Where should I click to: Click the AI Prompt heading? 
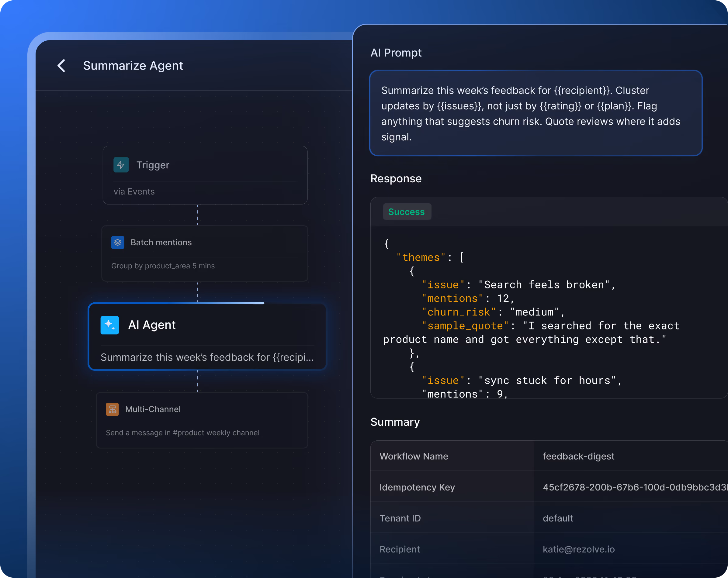click(396, 53)
